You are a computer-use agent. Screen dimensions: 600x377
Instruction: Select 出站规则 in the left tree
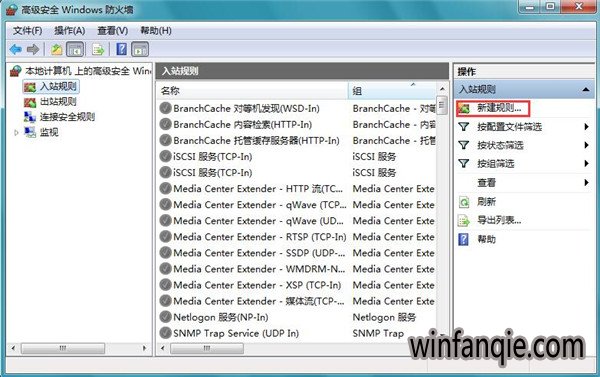click(x=58, y=102)
